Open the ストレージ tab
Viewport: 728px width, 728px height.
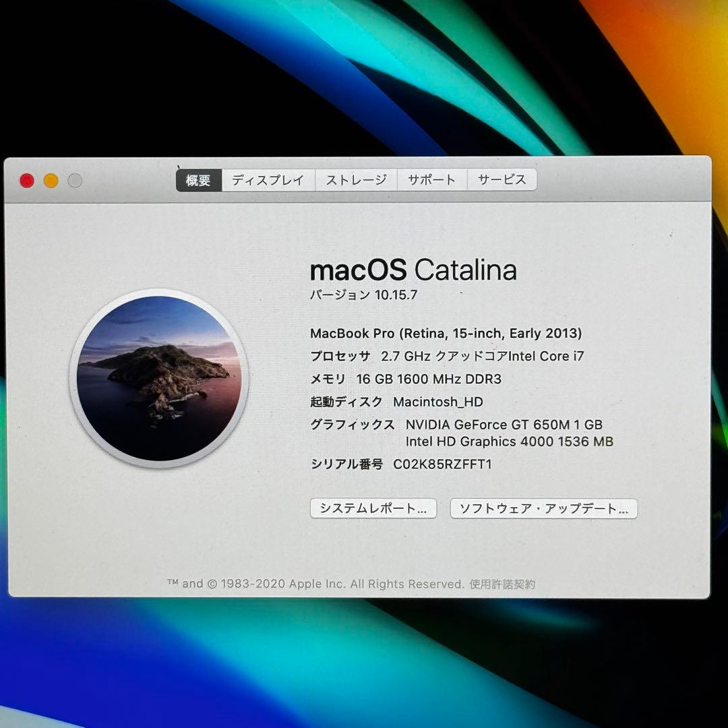356,179
